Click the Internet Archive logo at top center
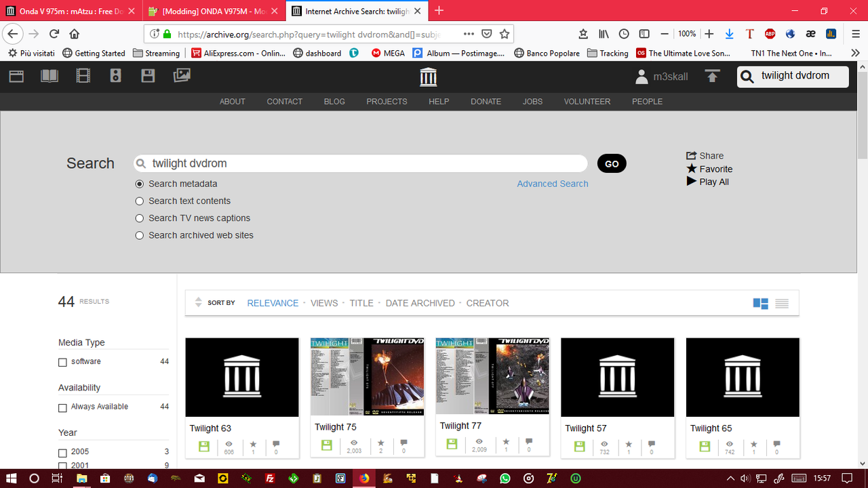This screenshot has width=868, height=488. (428, 77)
